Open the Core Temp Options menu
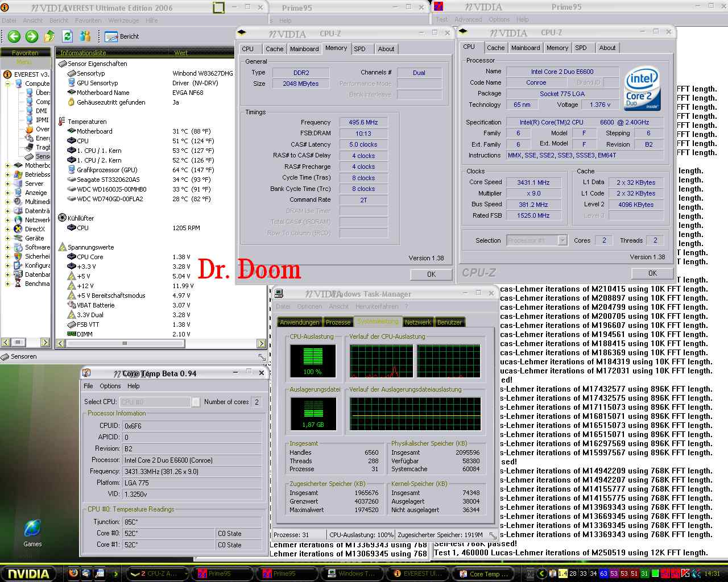Image resolution: width=728 pixels, height=582 pixels. tap(110, 386)
